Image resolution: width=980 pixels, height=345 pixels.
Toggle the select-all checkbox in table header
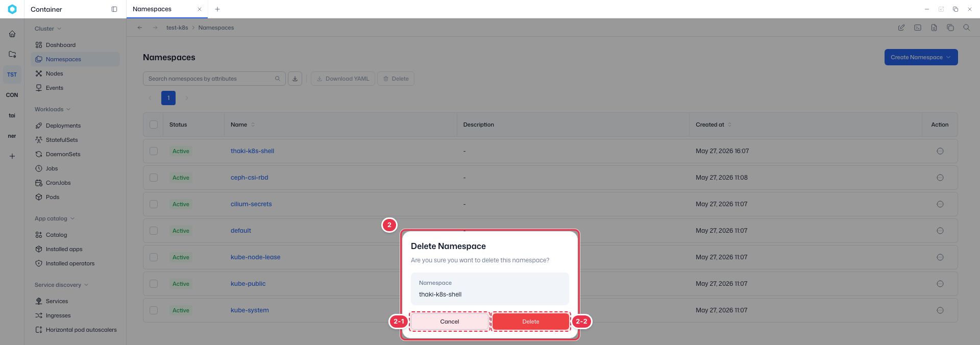pos(154,125)
